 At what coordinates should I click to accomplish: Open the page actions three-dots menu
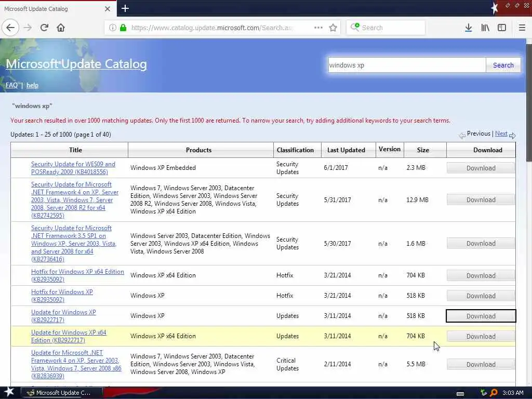pyautogui.click(x=318, y=28)
